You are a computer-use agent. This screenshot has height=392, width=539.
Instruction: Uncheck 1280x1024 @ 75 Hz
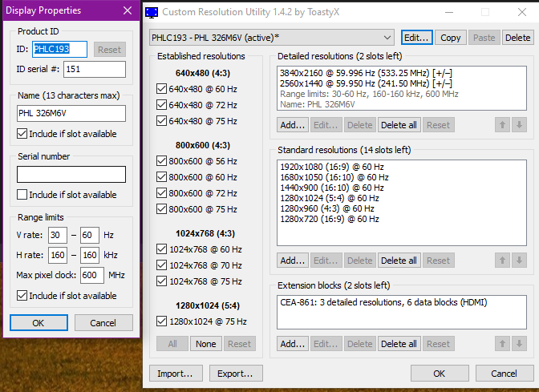pos(161,321)
